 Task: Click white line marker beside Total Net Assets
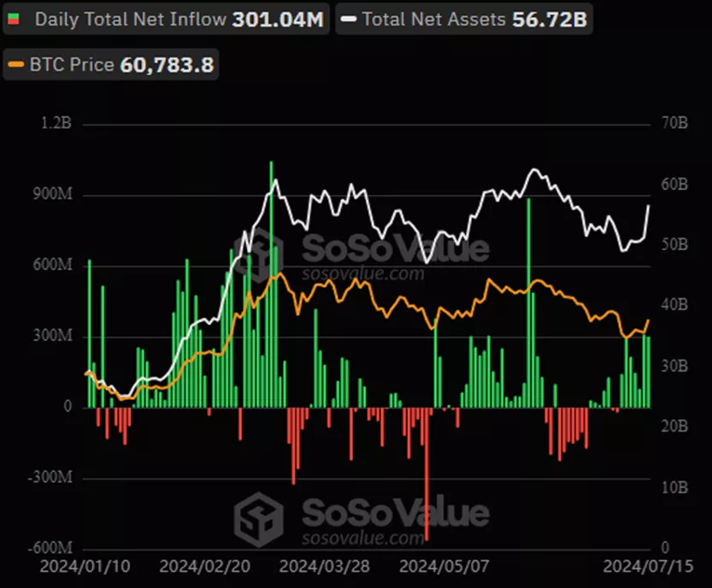347,20
